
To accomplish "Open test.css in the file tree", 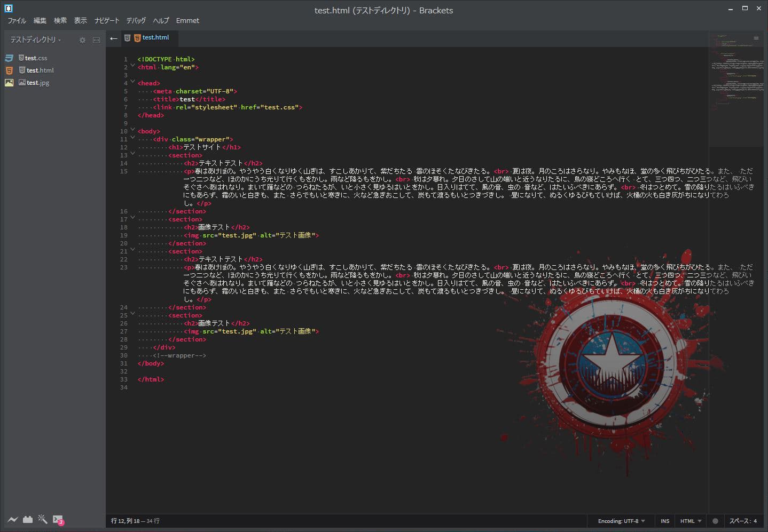I will [x=36, y=58].
